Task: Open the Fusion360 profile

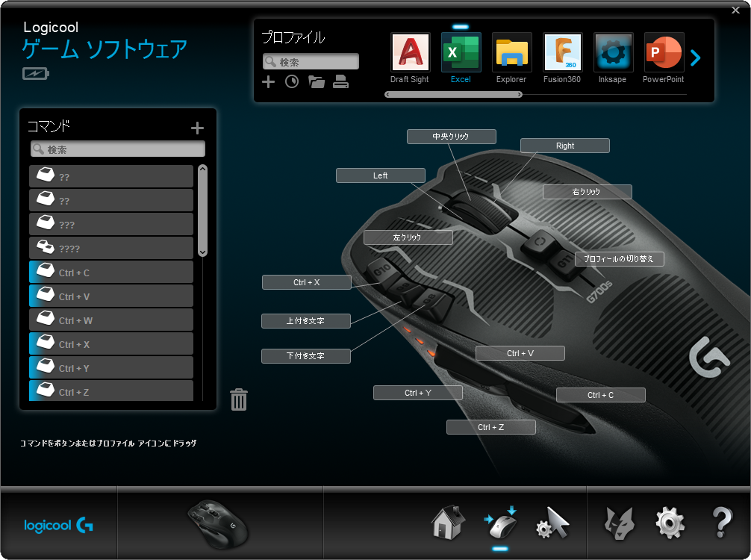Action: click(x=562, y=52)
